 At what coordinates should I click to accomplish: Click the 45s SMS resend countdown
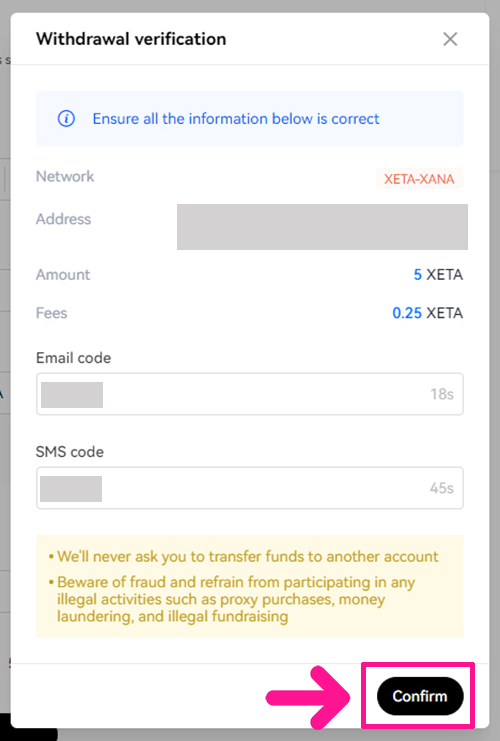click(x=441, y=488)
